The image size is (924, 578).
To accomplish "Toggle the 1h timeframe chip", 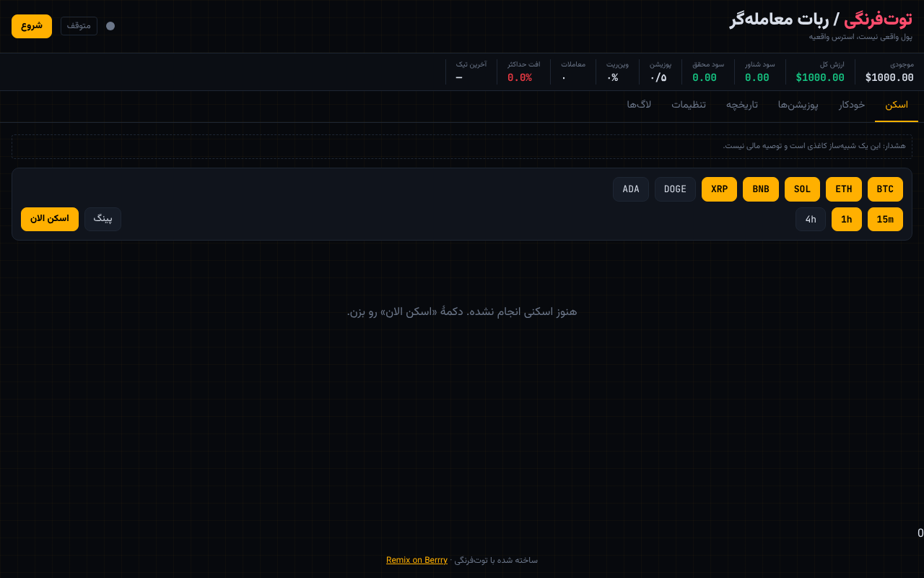I will [847, 220].
